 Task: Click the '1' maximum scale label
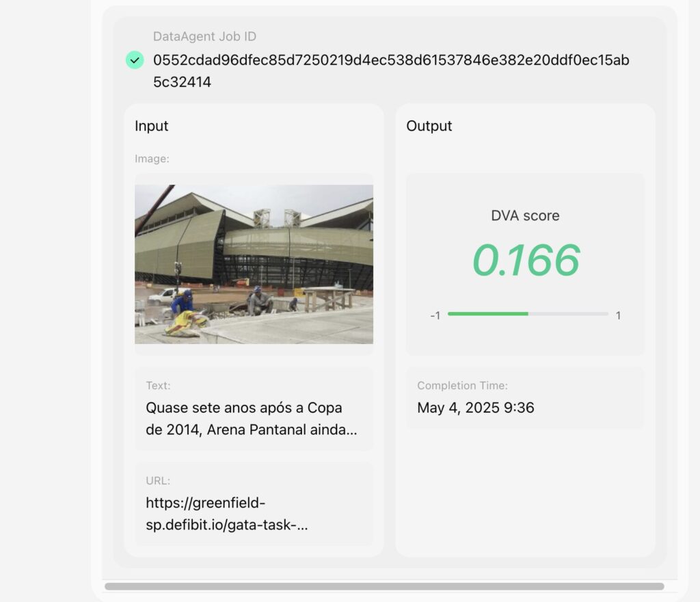(618, 316)
